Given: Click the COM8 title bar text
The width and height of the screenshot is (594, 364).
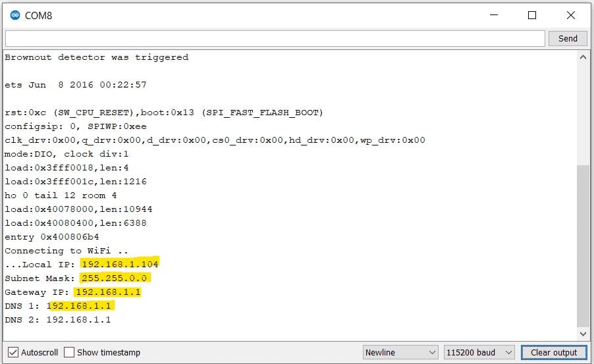Looking at the screenshot, I should pyautogui.click(x=38, y=15).
